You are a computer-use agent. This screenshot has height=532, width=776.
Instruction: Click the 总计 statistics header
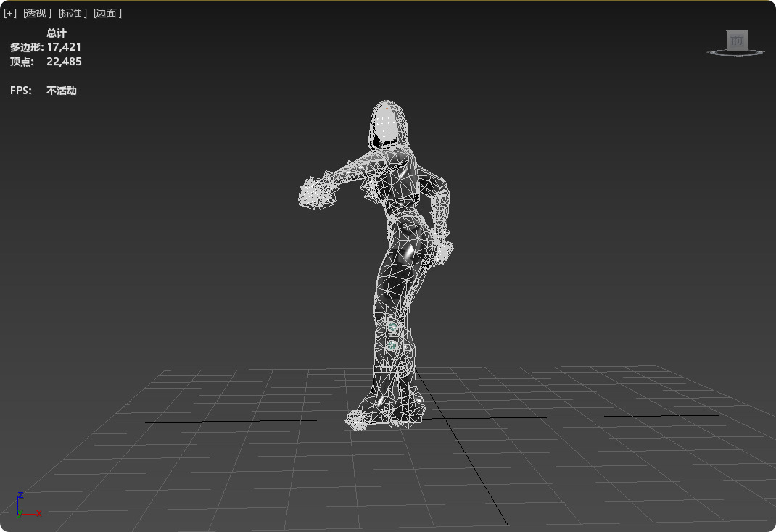click(57, 33)
